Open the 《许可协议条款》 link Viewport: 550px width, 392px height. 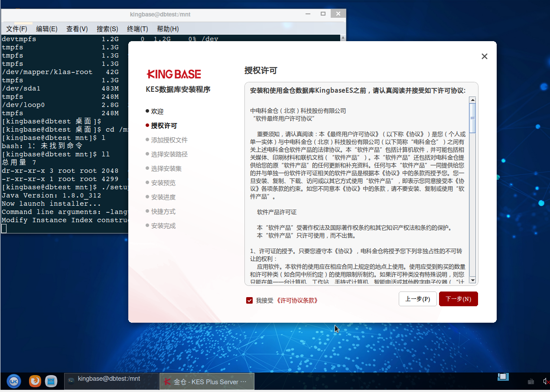(297, 300)
